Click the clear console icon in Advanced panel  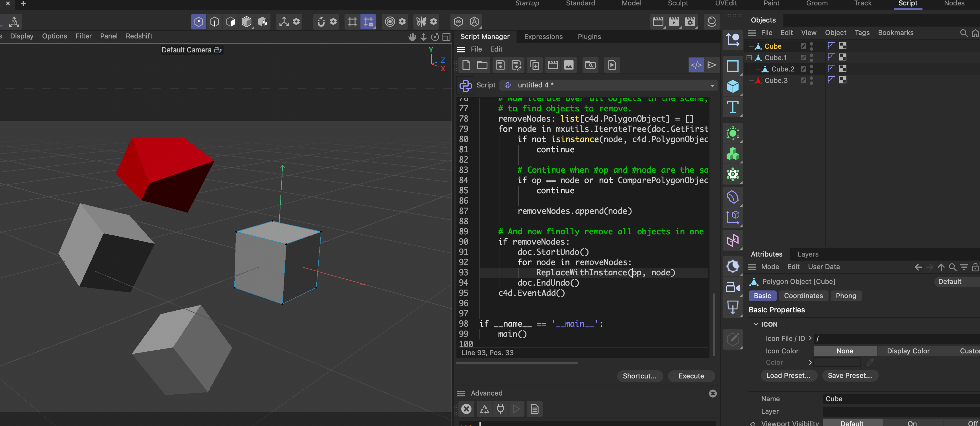[x=466, y=409]
